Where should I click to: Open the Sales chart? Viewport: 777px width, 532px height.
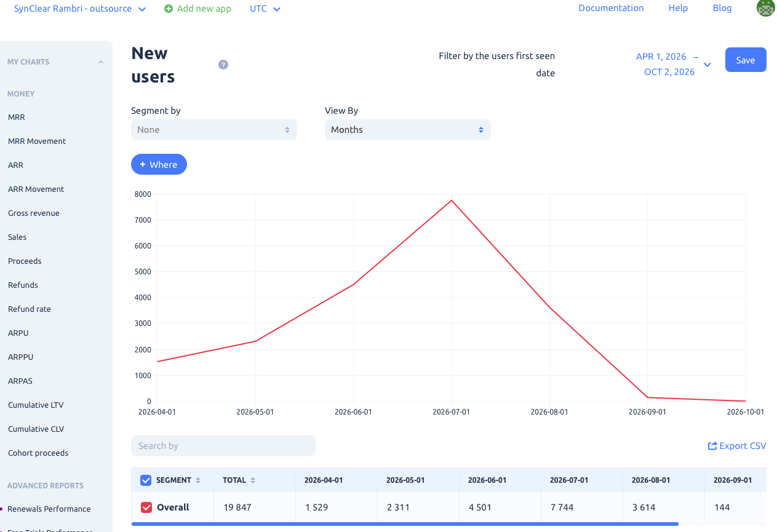point(17,237)
